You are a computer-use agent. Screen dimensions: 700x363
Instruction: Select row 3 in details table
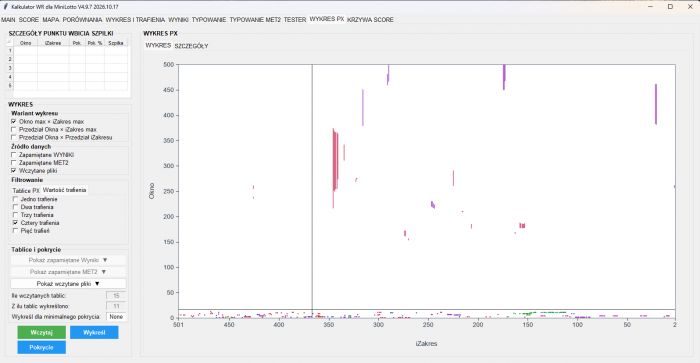[10, 68]
